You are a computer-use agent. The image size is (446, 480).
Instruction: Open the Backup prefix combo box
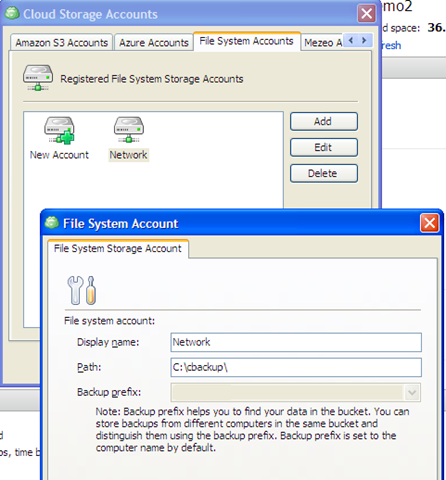296,393
